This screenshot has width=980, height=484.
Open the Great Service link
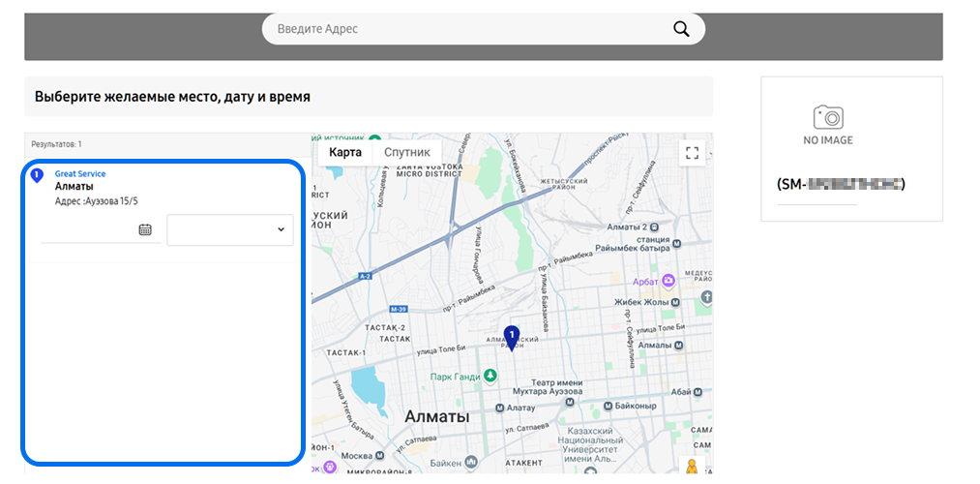(x=80, y=174)
